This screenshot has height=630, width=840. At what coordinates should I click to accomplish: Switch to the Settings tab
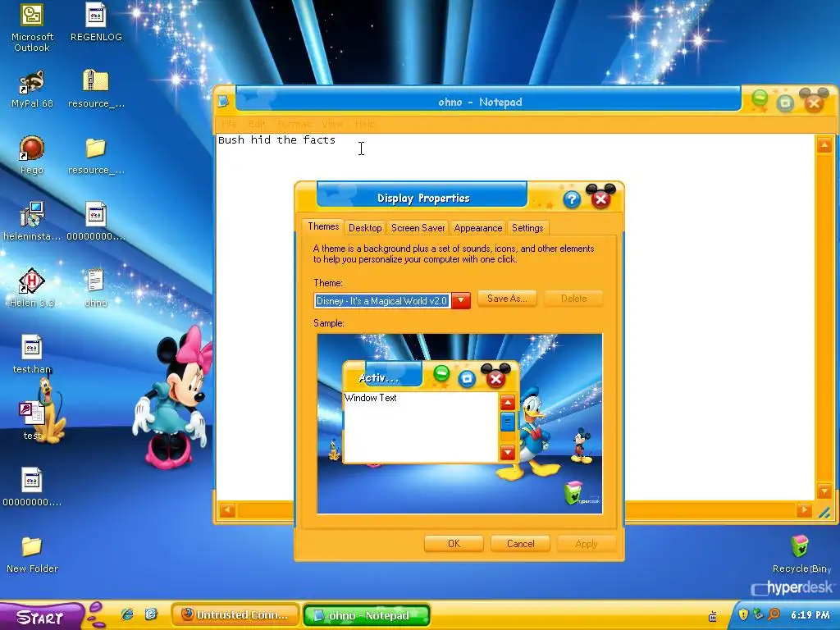tap(527, 228)
